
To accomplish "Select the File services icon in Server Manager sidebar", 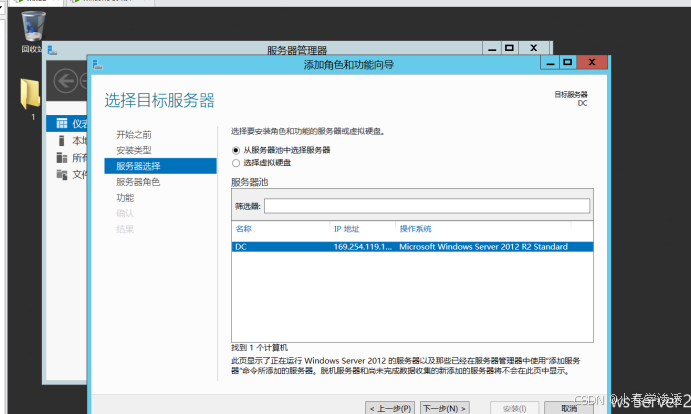I will (x=62, y=175).
